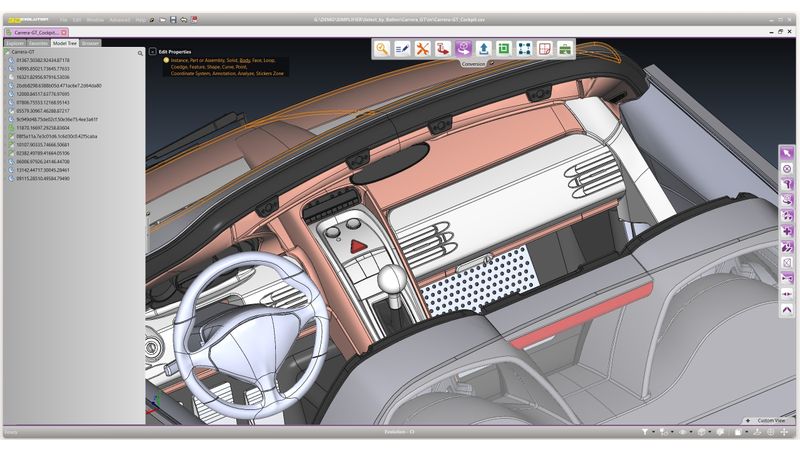Open the dropdown beside the status bar eye icon
Image resolution: width=800 pixels, height=450 pixels.
[691, 432]
